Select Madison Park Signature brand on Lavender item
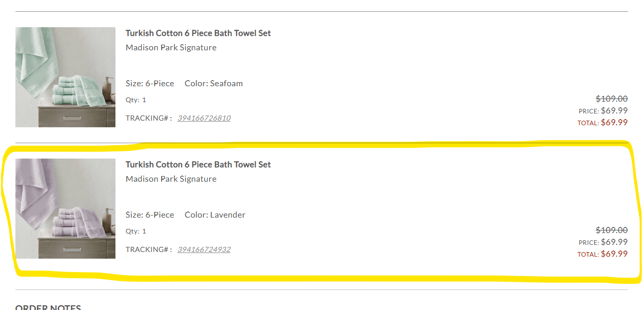The image size is (644, 310). 171,179
